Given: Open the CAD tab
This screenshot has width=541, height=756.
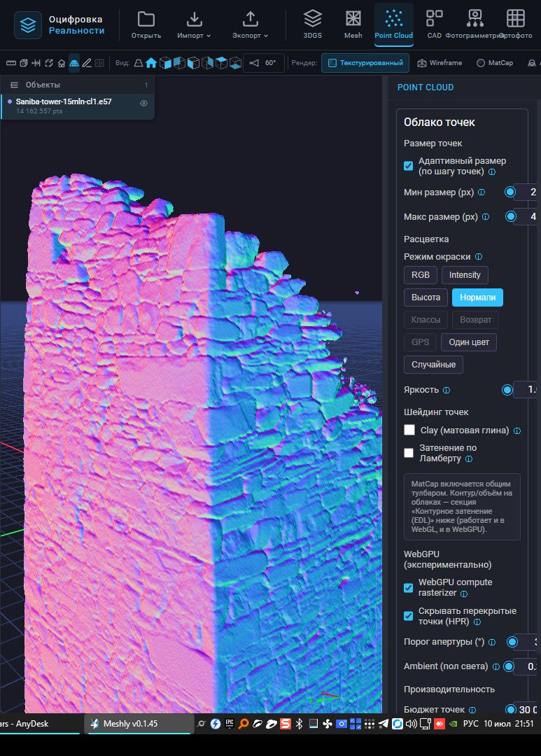Looking at the screenshot, I should point(435,25).
